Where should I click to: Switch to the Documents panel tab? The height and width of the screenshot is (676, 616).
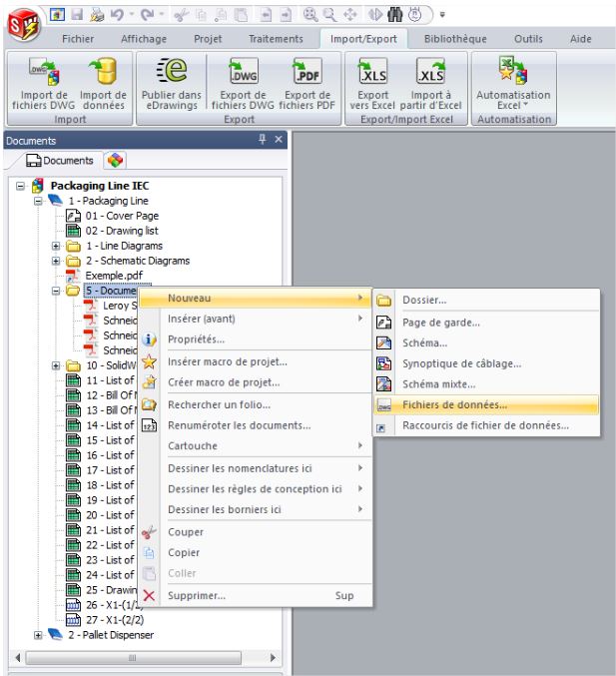coord(60,161)
